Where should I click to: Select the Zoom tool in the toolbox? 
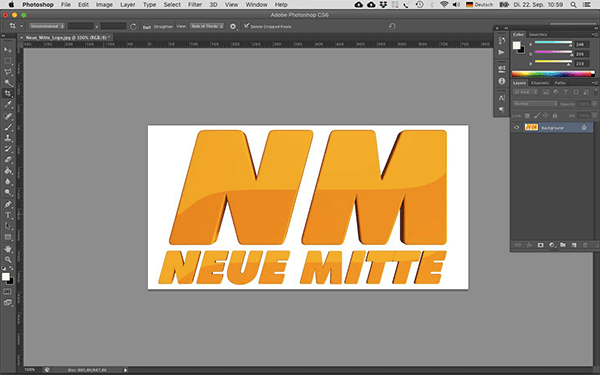(8, 259)
